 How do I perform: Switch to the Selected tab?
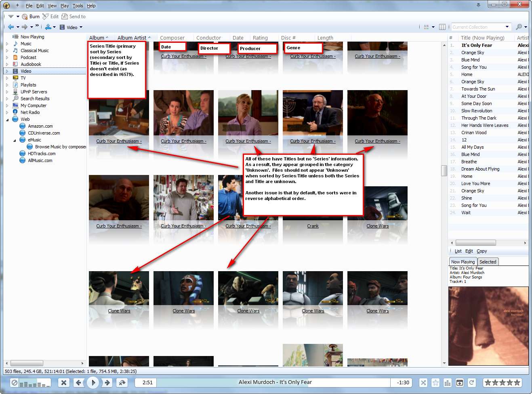[488, 262]
